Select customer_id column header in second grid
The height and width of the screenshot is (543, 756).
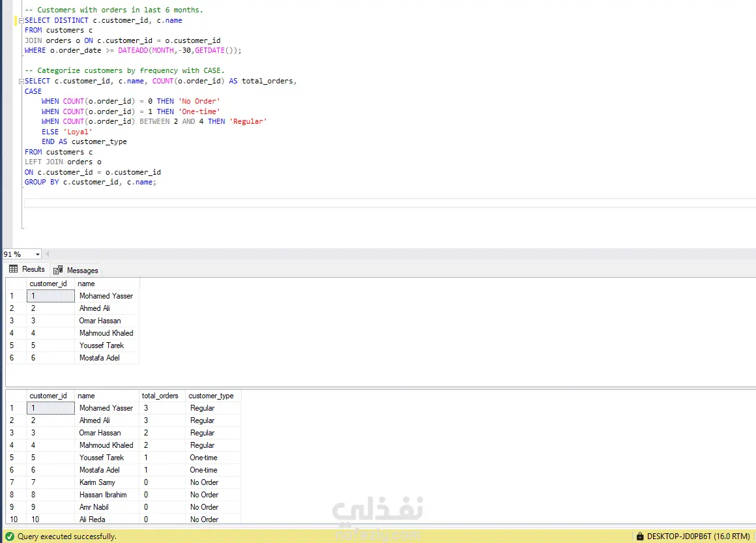pos(50,396)
